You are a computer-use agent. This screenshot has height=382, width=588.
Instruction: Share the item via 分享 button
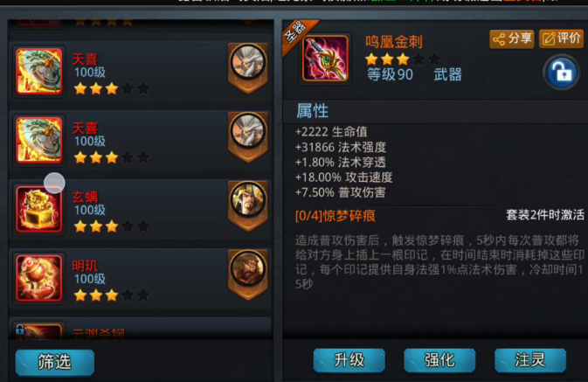point(512,38)
